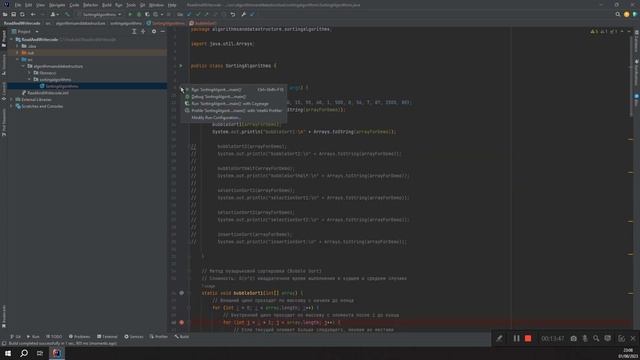Click the Save All toolbar icon

coord(13,14)
